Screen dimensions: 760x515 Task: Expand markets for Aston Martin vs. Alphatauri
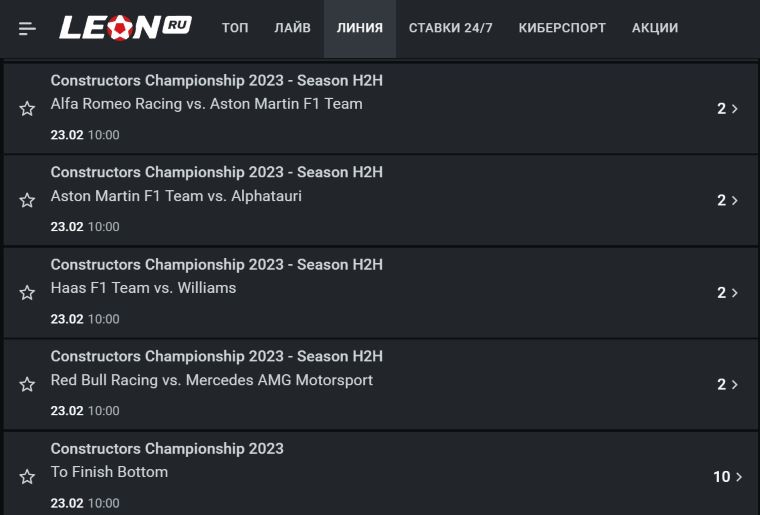click(728, 201)
